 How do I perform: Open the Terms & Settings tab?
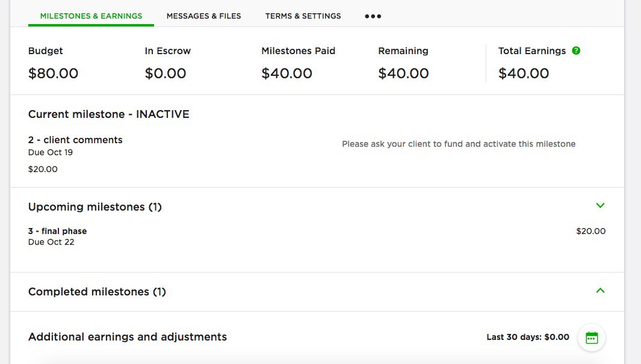303,16
